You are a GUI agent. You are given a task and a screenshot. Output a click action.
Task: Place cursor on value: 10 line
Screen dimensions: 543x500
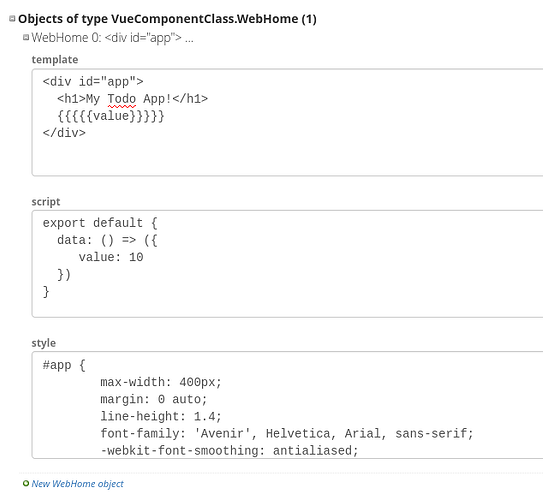point(111,257)
